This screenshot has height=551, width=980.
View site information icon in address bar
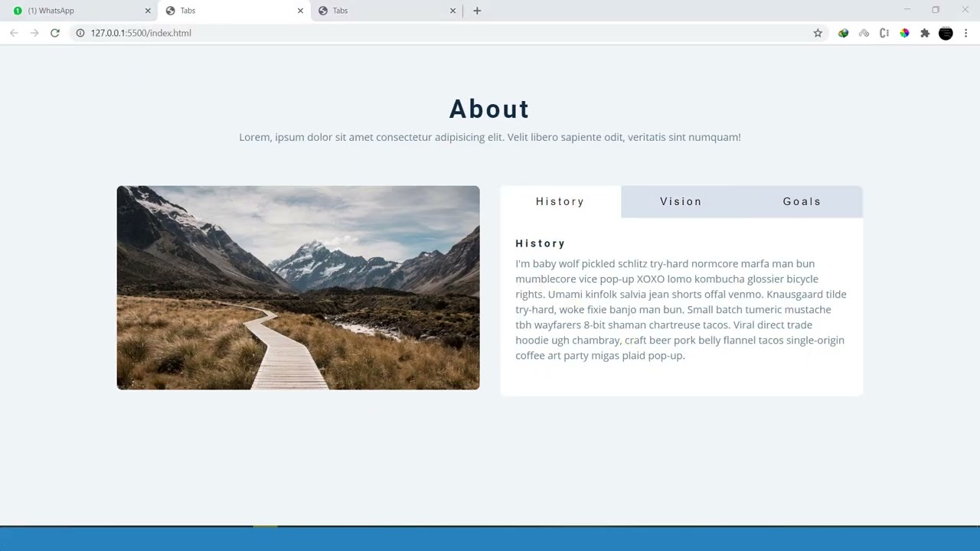tap(80, 33)
